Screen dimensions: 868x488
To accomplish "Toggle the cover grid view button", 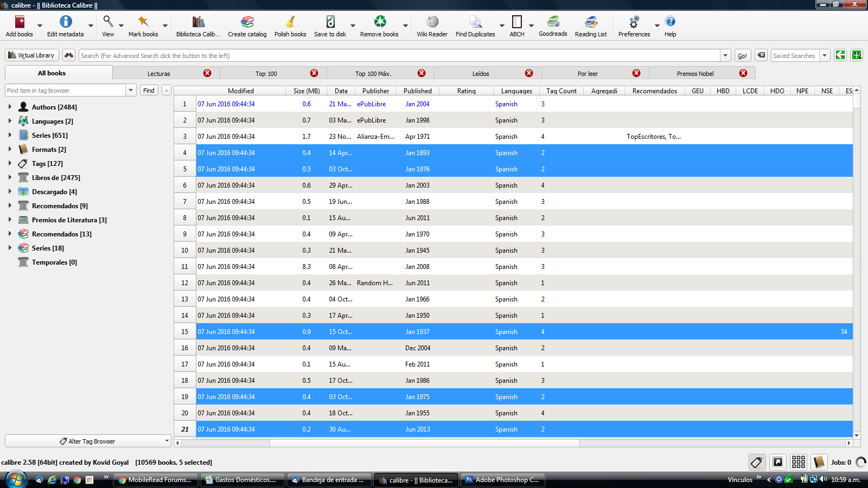I will point(798,462).
